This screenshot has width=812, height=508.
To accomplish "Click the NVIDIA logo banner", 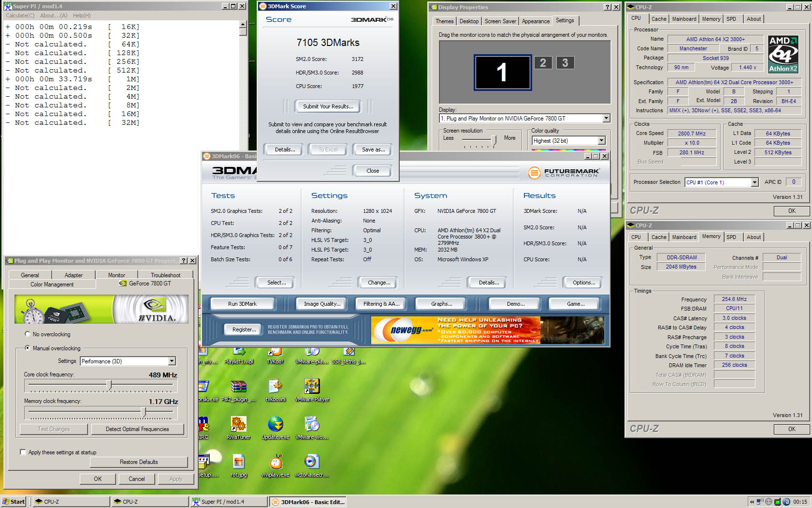I will (x=101, y=309).
